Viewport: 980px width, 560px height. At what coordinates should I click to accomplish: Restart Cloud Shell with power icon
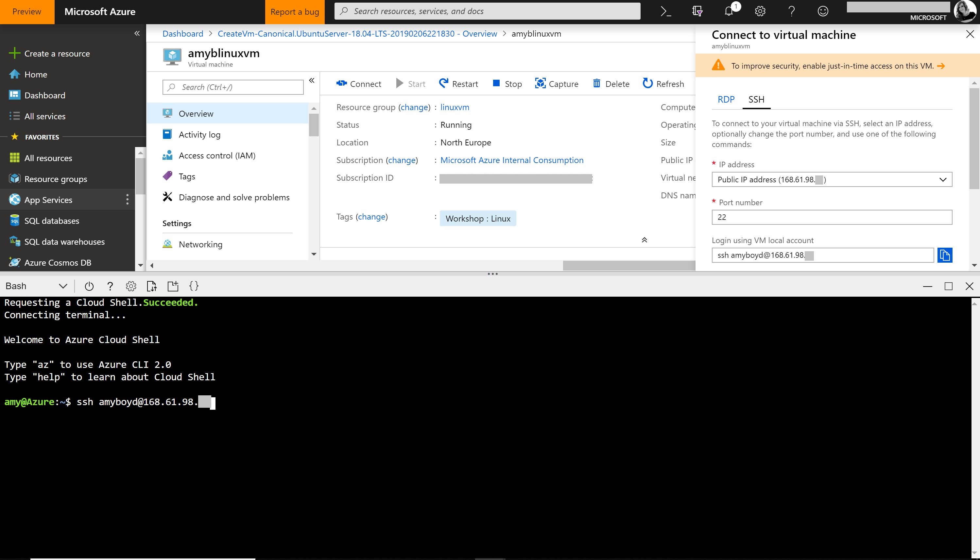89,286
